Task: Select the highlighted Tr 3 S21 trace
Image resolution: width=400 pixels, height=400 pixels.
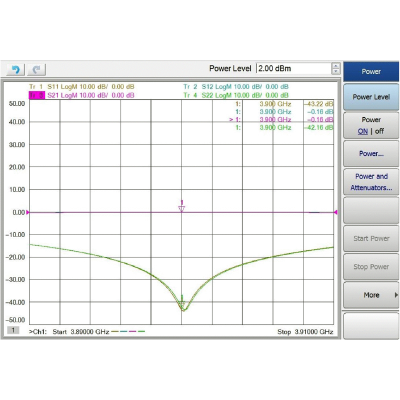Action: point(82,95)
